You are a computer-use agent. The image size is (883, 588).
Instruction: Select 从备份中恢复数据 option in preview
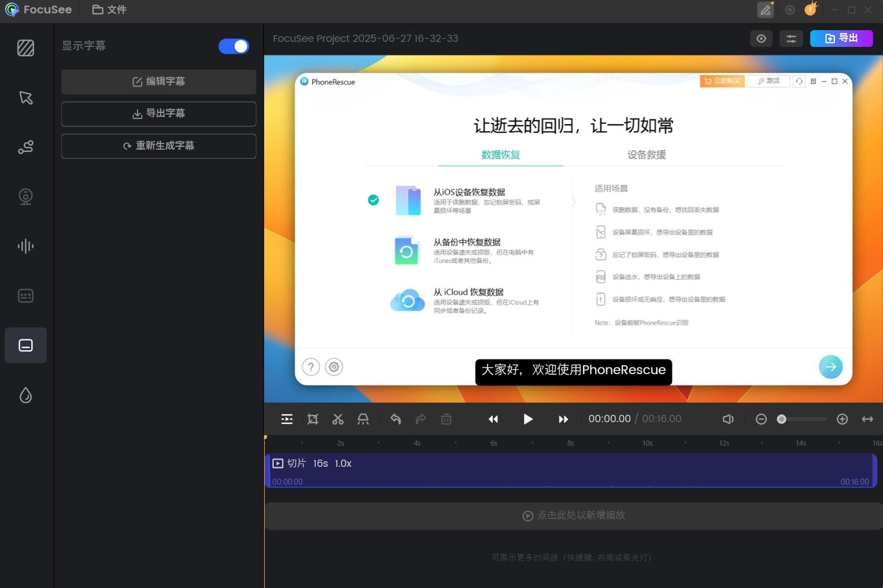coord(467,242)
